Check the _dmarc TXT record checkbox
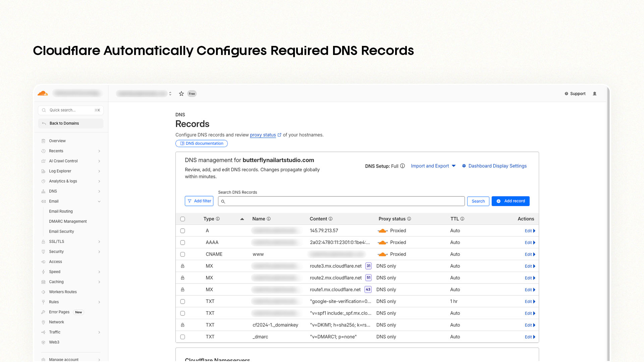The height and width of the screenshot is (362, 644). tap(182, 337)
